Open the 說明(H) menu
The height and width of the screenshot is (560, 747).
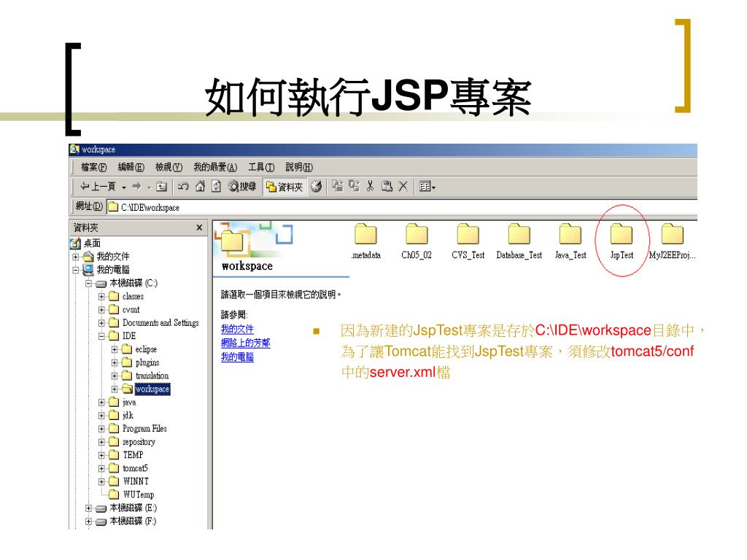(299, 167)
